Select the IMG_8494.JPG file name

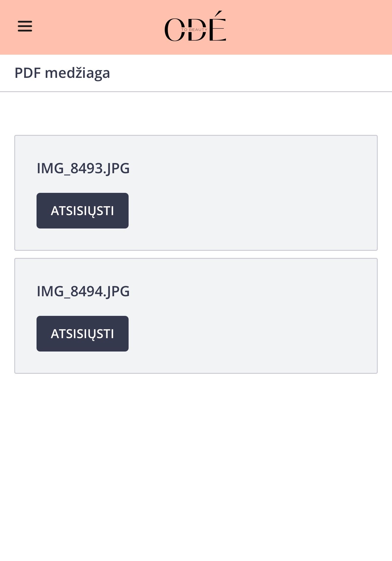click(83, 291)
